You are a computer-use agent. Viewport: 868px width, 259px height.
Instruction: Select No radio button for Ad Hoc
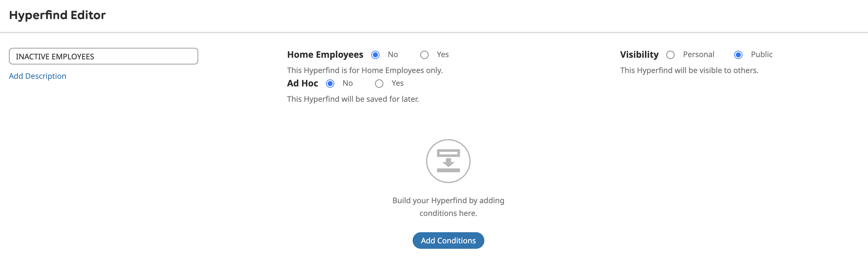pos(330,83)
